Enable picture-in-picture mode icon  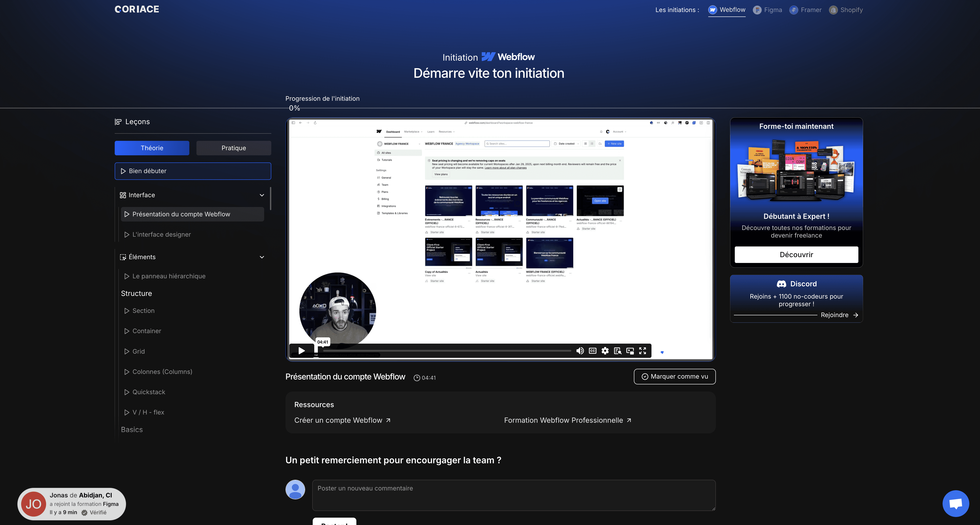coord(630,351)
